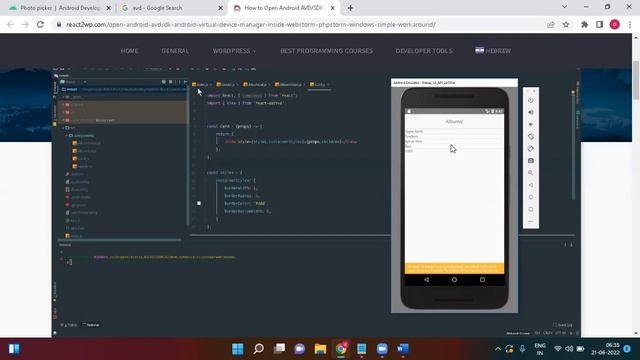The height and width of the screenshot is (360, 640).
Task: Tap the Android back navigation button
Action: click(427, 280)
